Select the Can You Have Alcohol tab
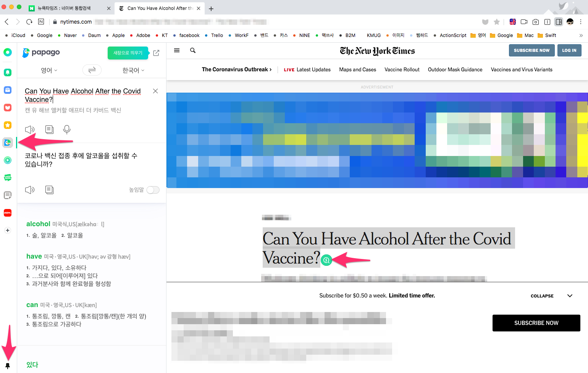The height and width of the screenshot is (373, 588). tap(160, 8)
